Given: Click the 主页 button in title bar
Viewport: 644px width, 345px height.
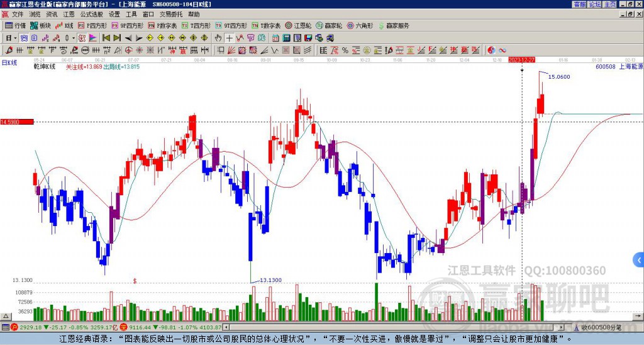Looking at the screenshot, I should (x=610, y=4).
